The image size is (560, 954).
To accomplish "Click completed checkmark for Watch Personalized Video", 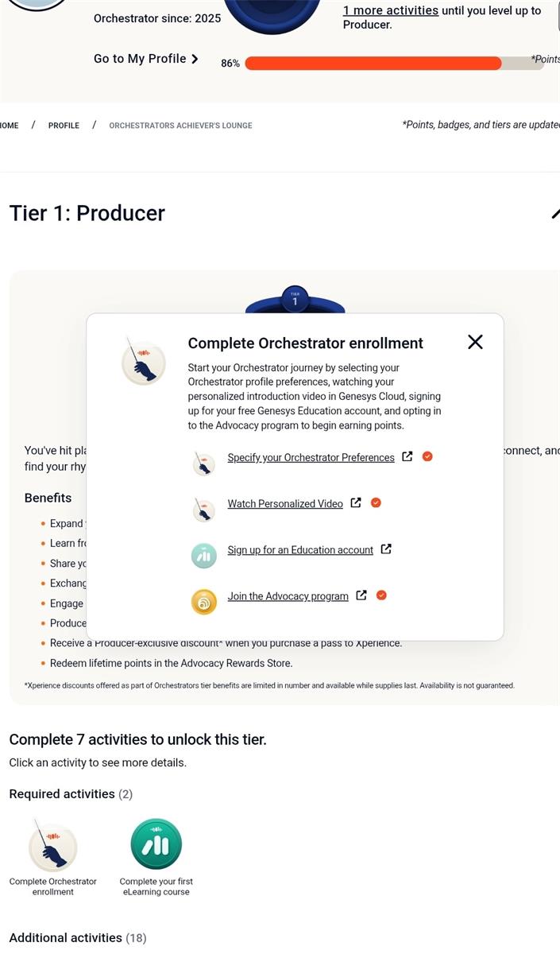I will click(x=377, y=502).
